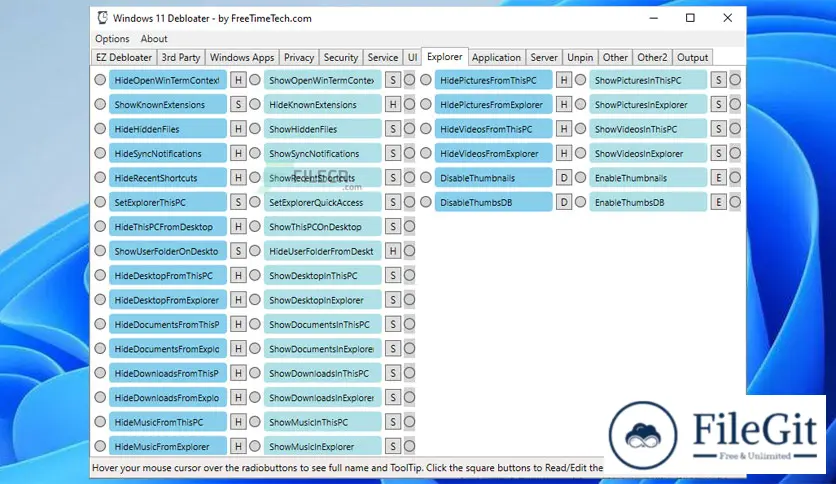
Task: Select radio button left of HidePicturesFromThisPC
Action: [425, 80]
